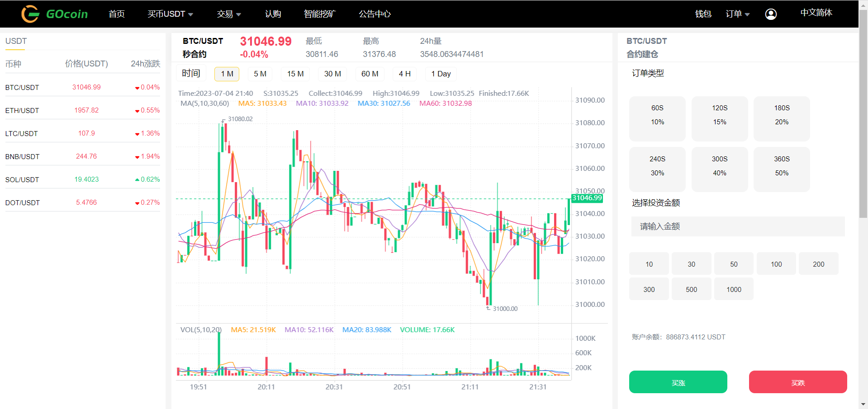
Task: Set chart interval to 1 M
Action: point(227,74)
